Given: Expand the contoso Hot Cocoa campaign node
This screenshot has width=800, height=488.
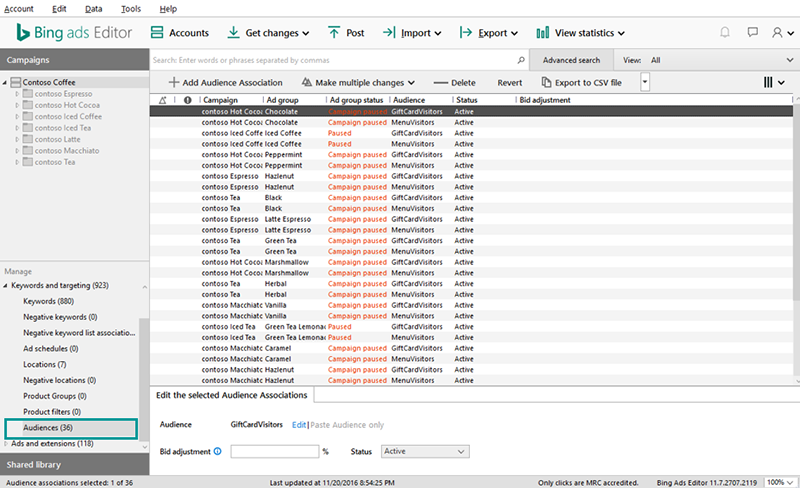Looking at the screenshot, I should [x=17, y=105].
